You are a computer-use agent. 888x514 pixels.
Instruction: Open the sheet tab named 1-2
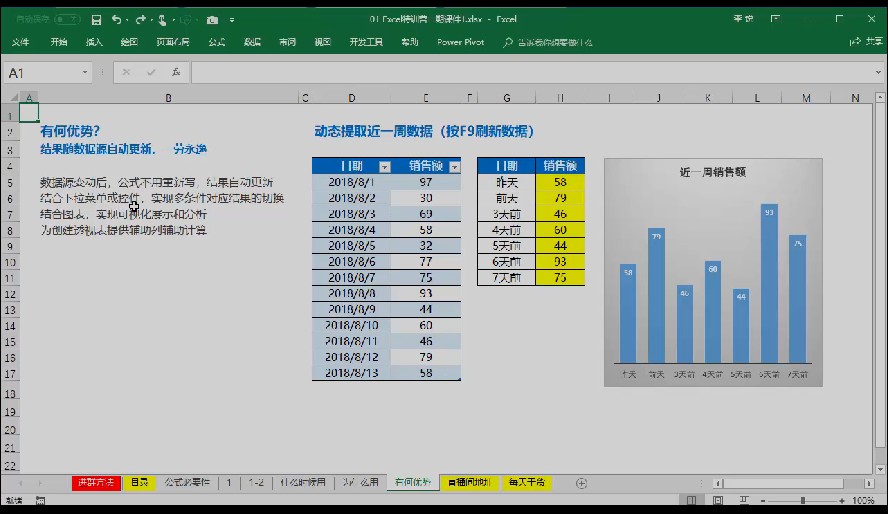[x=256, y=482]
